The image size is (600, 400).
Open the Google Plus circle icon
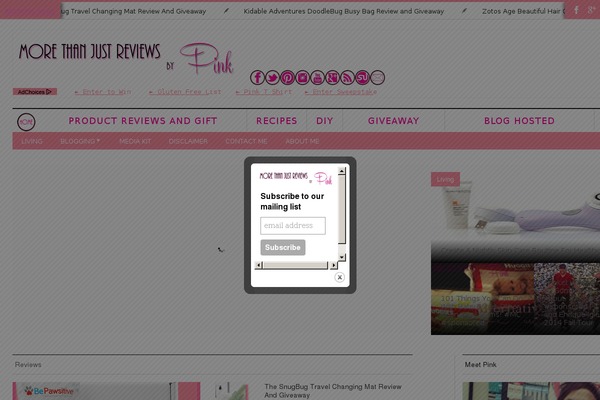[332, 77]
